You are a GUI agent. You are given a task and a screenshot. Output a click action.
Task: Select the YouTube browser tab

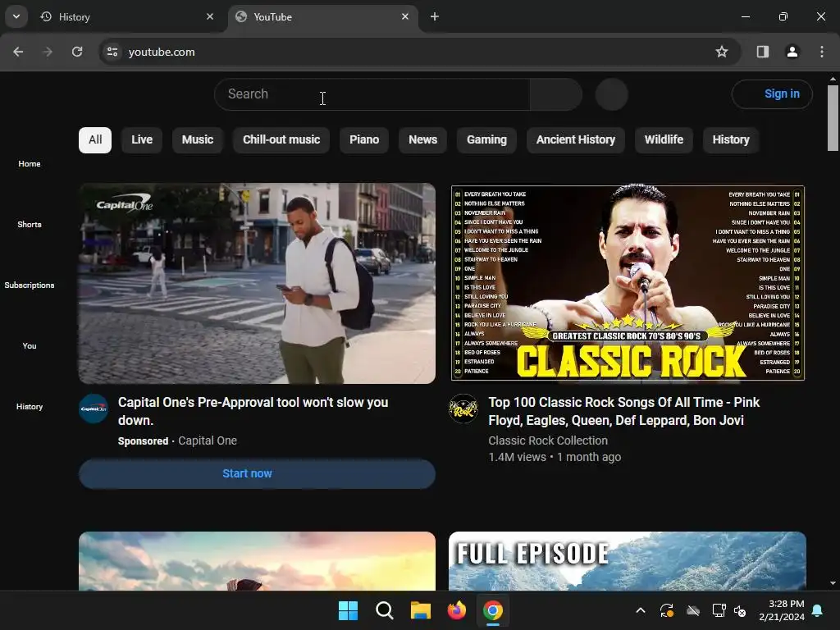323,16
